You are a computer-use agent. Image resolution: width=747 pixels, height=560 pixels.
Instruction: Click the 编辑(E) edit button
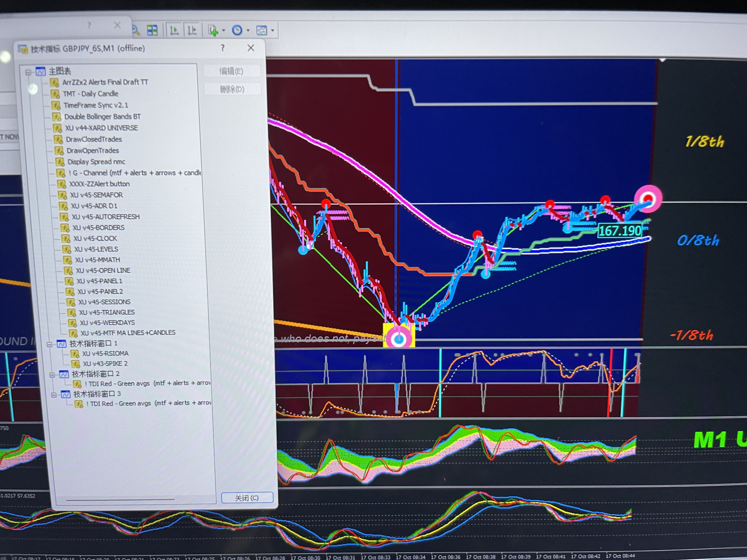click(231, 71)
